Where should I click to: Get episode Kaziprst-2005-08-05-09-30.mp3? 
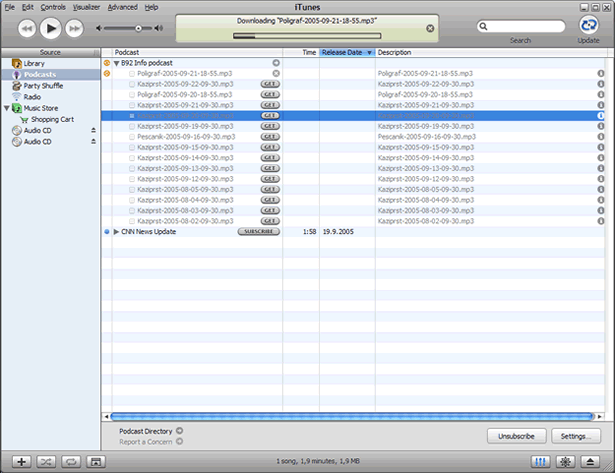tap(270, 189)
